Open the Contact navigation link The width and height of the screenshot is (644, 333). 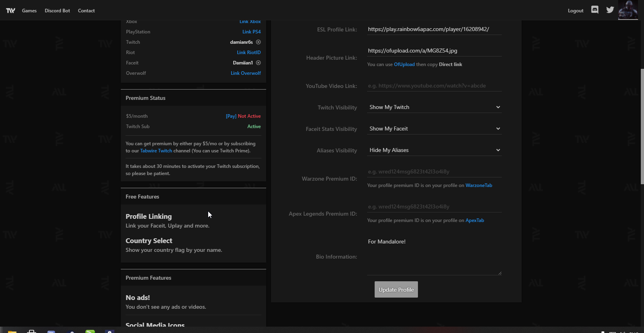(x=86, y=11)
